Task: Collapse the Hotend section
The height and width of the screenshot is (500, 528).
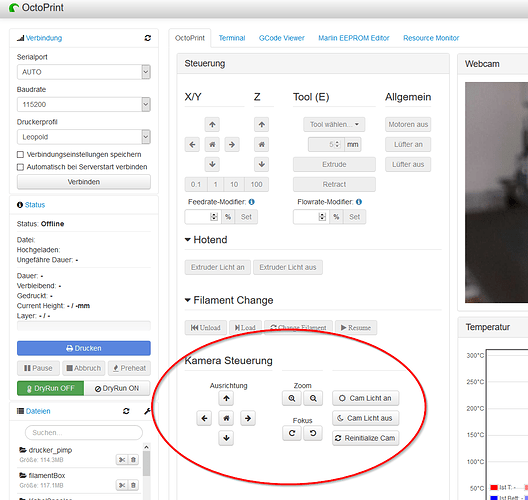Action: click(206, 240)
